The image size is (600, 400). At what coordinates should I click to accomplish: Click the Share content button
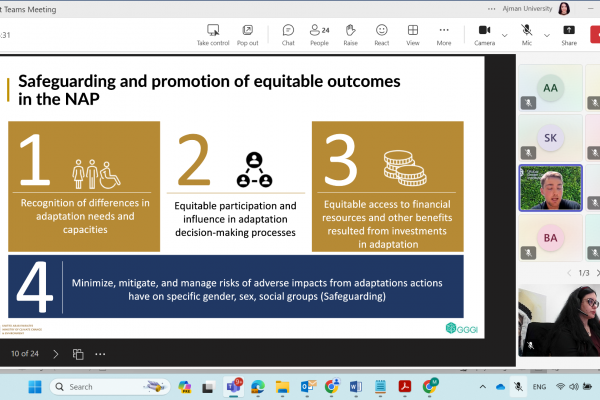click(x=569, y=35)
